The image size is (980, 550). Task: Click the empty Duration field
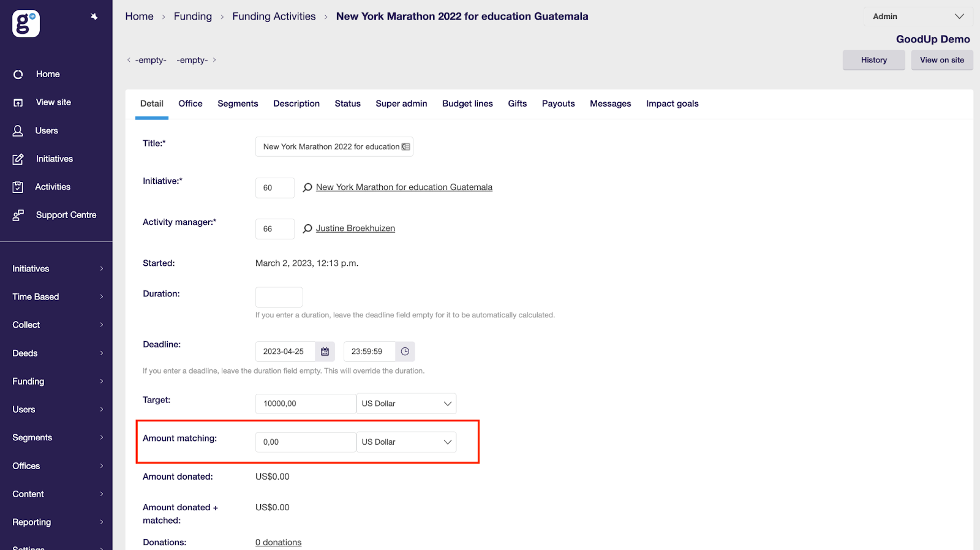point(279,297)
